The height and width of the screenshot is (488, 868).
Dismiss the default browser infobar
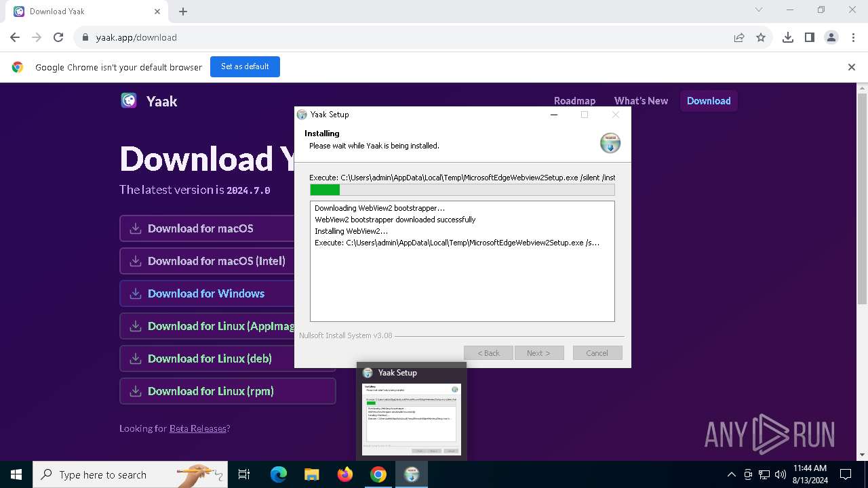click(852, 67)
